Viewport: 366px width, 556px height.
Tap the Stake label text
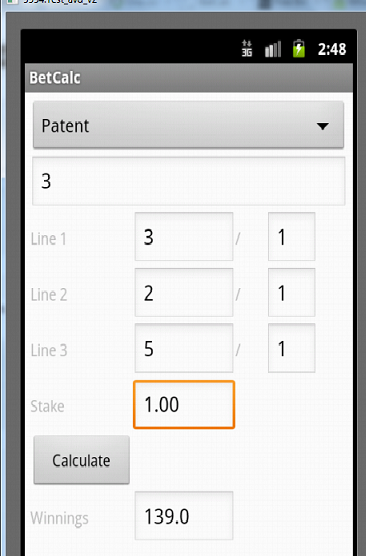48,406
